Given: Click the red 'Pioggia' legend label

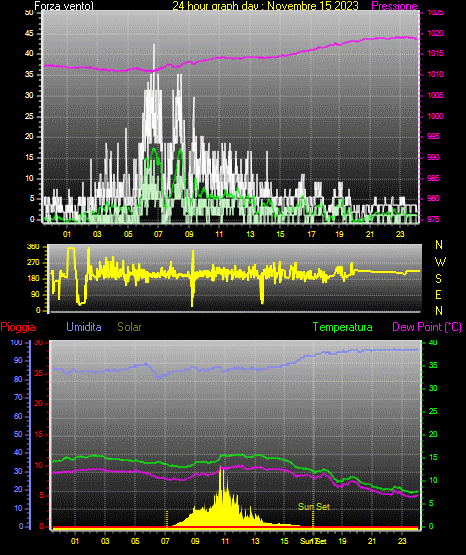Looking at the screenshot, I should (x=18, y=327).
